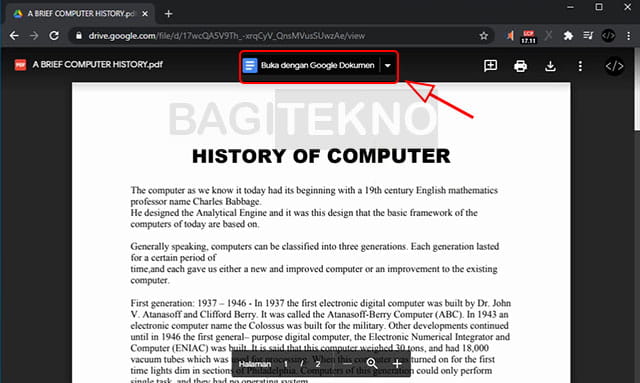This screenshot has width=640, height=383.
Task: Click the code extension icon in browser toolbar
Action: [x=608, y=36]
